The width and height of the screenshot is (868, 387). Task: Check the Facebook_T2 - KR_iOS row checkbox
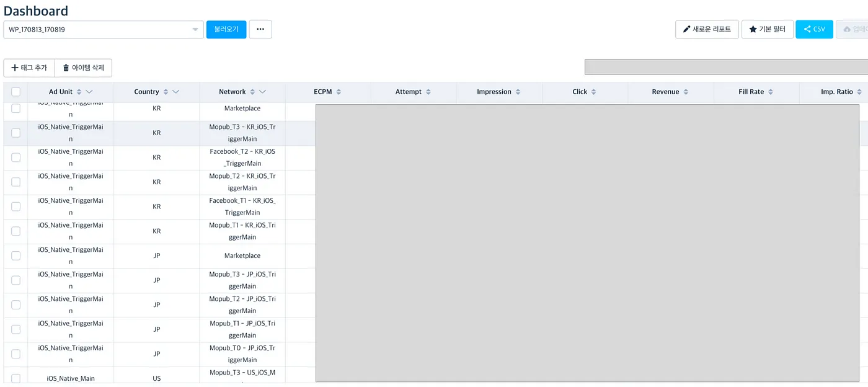15,158
